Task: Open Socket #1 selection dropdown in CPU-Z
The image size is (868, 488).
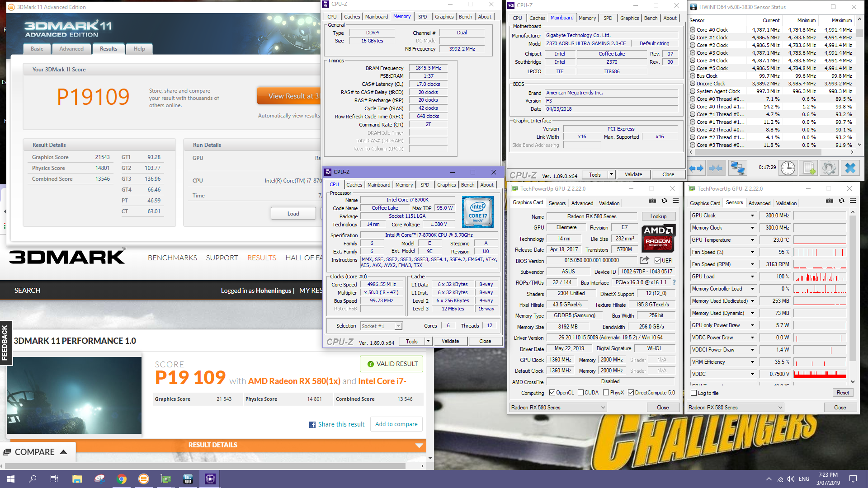Action: [x=381, y=326]
